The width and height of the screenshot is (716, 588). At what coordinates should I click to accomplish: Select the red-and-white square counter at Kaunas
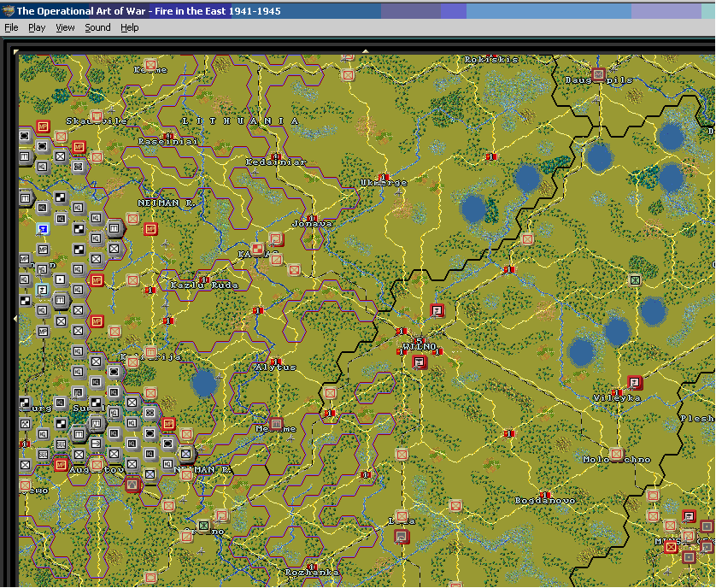tap(258, 249)
